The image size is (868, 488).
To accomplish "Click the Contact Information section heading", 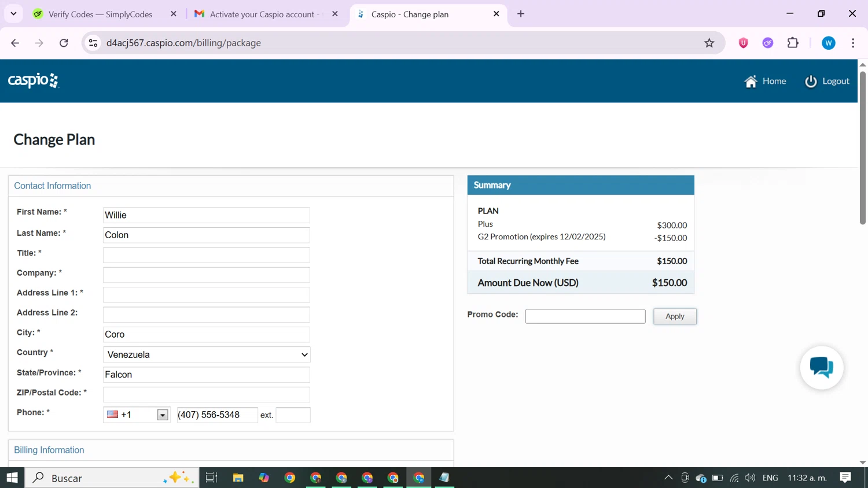I will click(x=53, y=186).
